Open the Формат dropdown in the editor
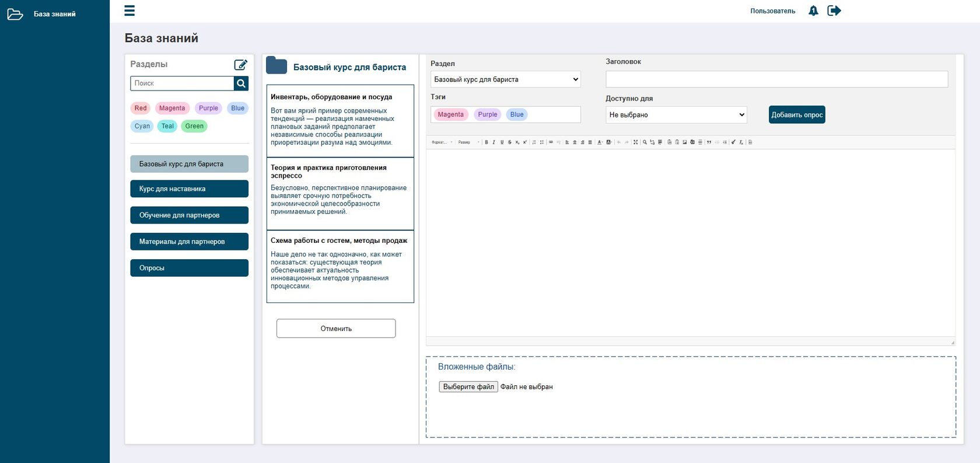The height and width of the screenshot is (463, 980). coord(442,142)
